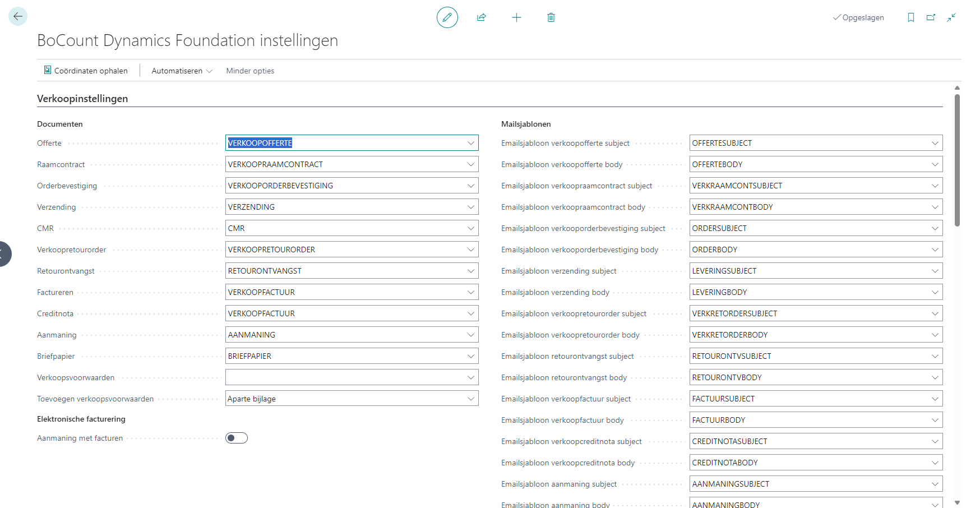Delete using the trash bin icon

pos(551,17)
